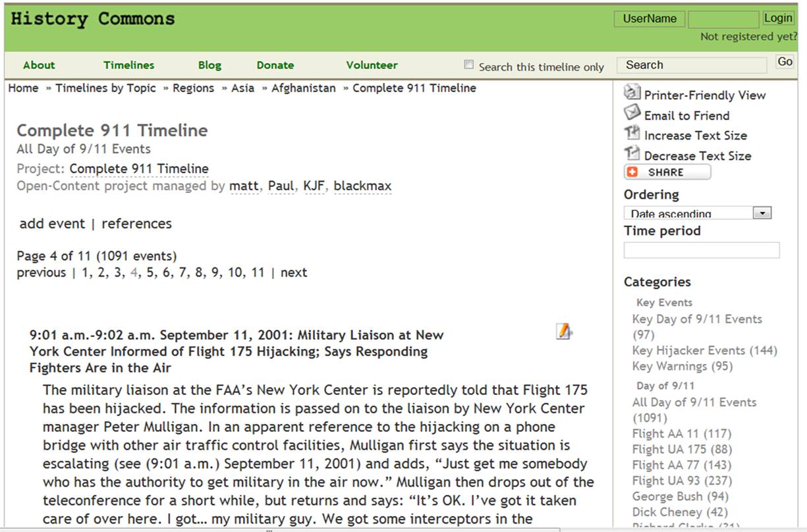Image resolution: width=807 pixels, height=532 pixels.
Task: Click the Increase Text Size icon
Action: point(632,134)
